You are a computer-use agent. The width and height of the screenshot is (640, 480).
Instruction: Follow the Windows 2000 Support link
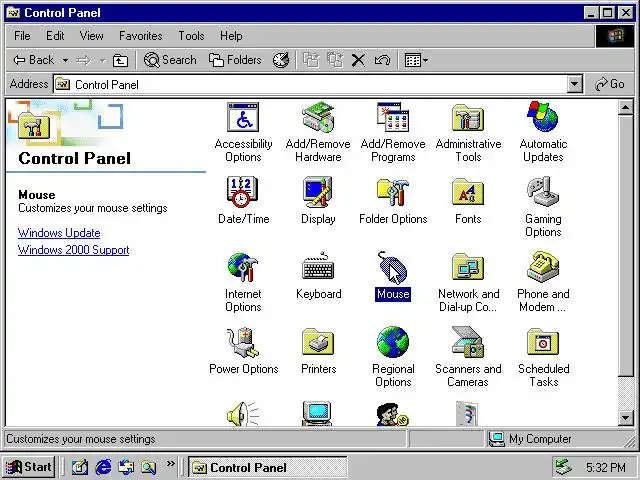click(73, 250)
